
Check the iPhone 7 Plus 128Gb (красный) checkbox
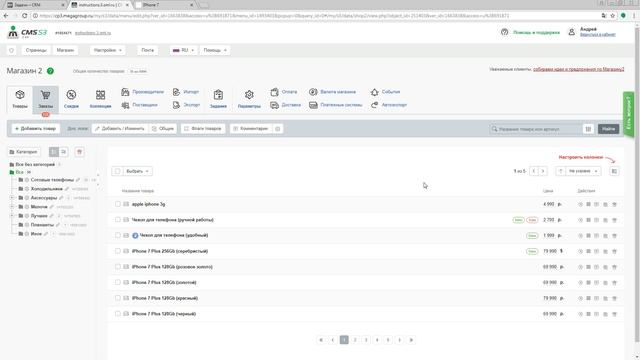click(118, 298)
